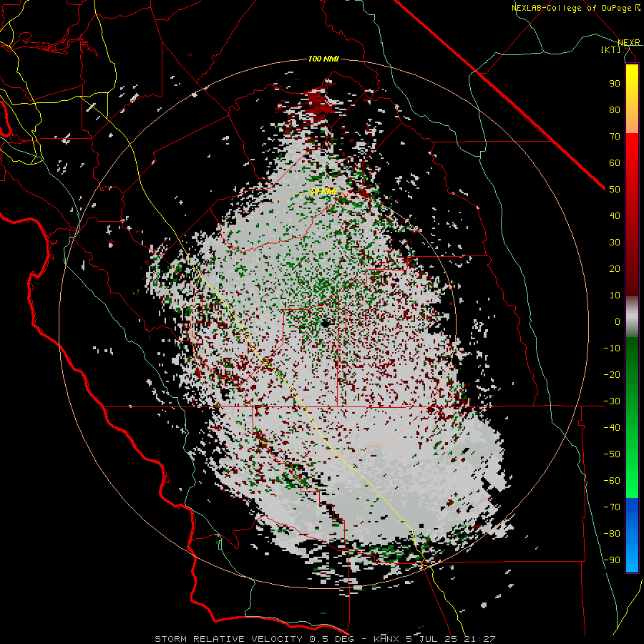Click the 10 value on the velocity scale

(x=615, y=296)
